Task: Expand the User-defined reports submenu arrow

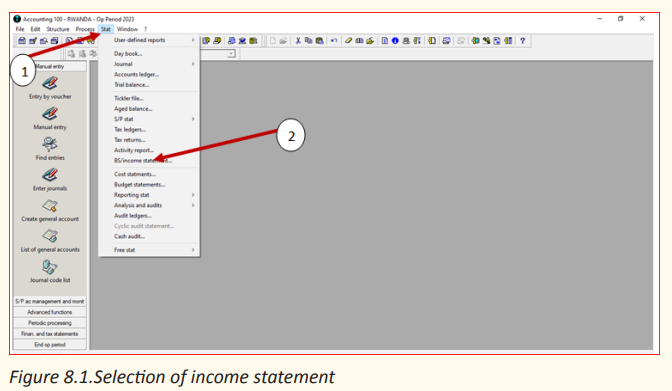Action: [193, 40]
